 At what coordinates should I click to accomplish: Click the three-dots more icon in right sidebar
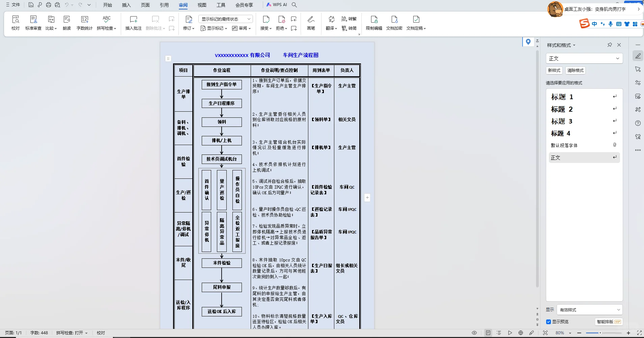(638, 150)
